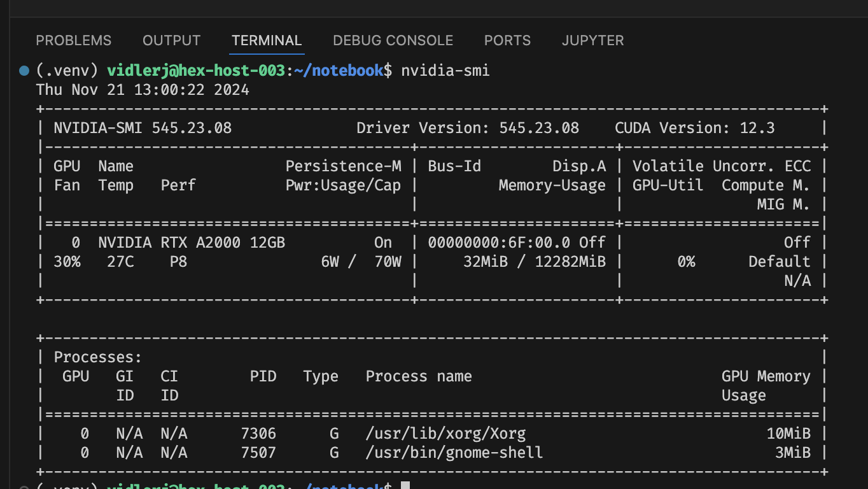Screen dimensions: 868x489
Task: Click the PID 7306 entry
Action: [x=259, y=434]
